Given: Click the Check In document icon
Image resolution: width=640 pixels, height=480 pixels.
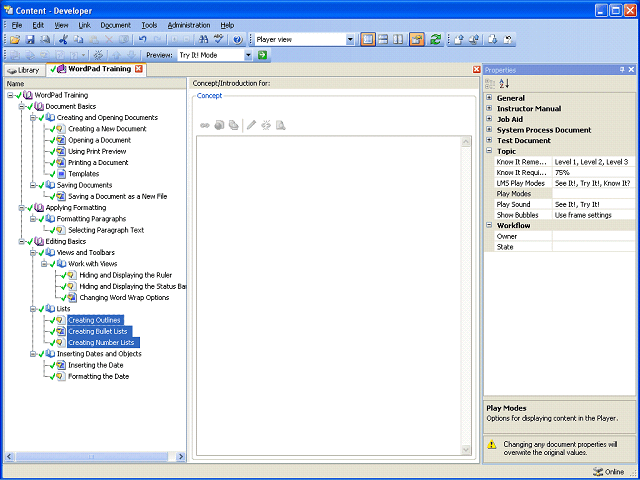Looking at the screenshot, I should point(458,40).
